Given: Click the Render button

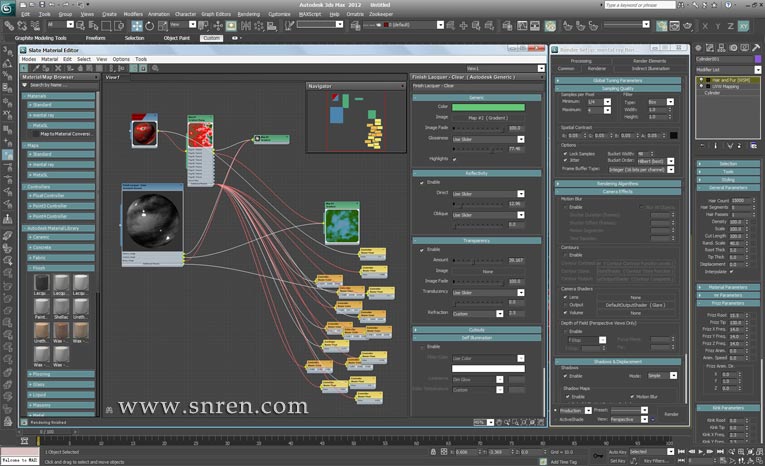Looking at the screenshot, I should click(x=671, y=414).
